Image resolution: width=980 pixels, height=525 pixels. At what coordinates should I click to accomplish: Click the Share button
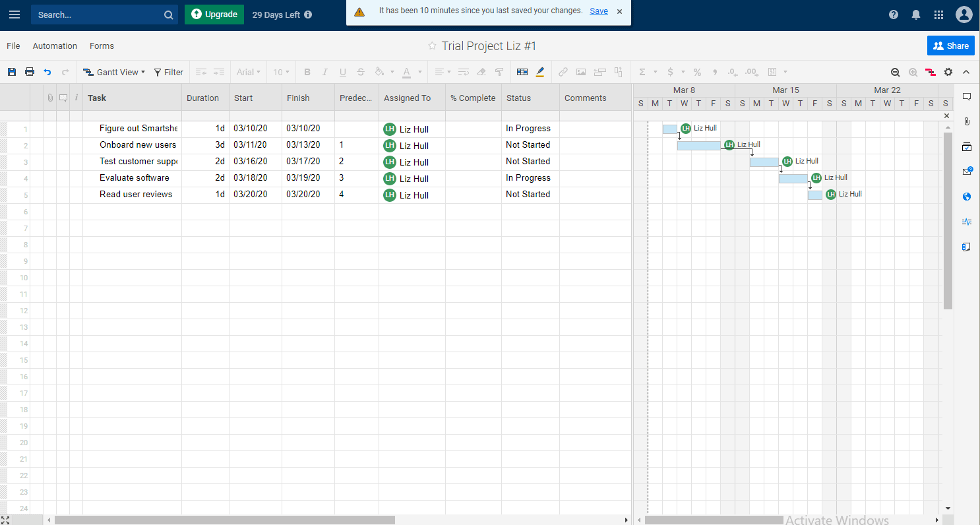(x=950, y=46)
